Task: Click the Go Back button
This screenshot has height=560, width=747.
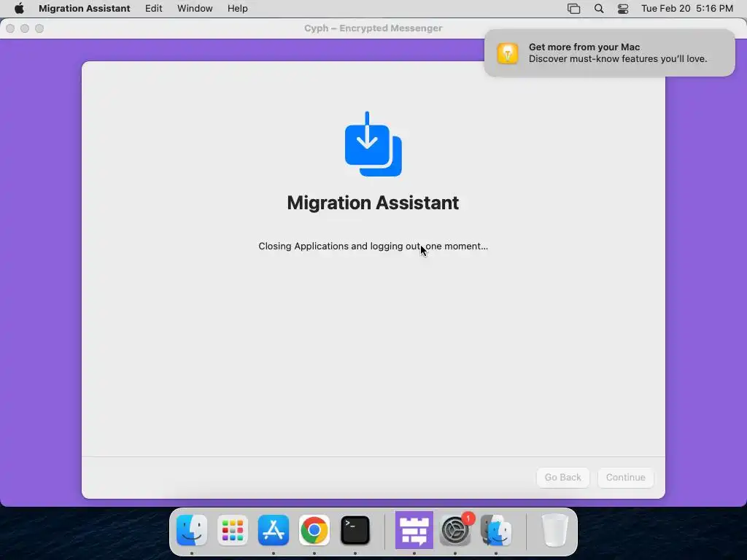Action: point(562,477)
